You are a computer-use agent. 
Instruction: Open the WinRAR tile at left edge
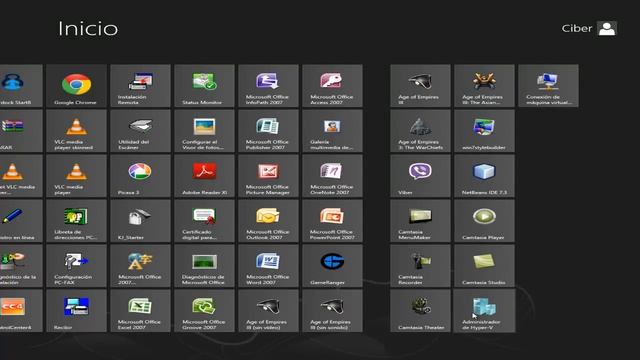[21, 131]
